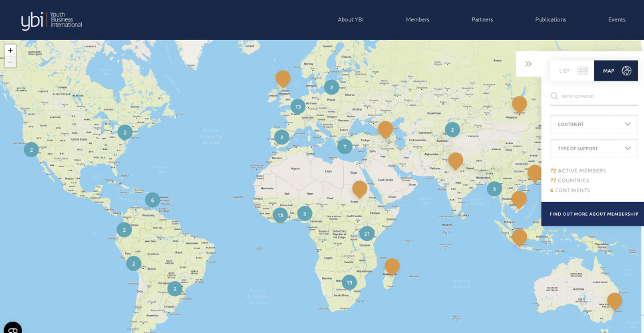This screenshot has width=644, height=333.
Task: Open the 3 cluster over Nigeria
Action: (304, 213)
